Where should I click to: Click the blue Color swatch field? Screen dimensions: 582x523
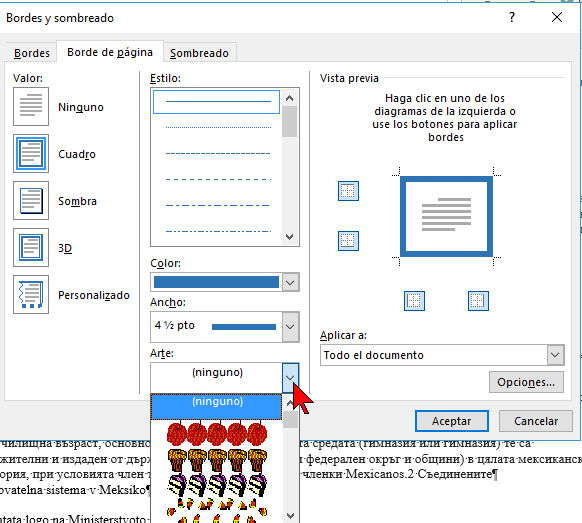point(216,282)
